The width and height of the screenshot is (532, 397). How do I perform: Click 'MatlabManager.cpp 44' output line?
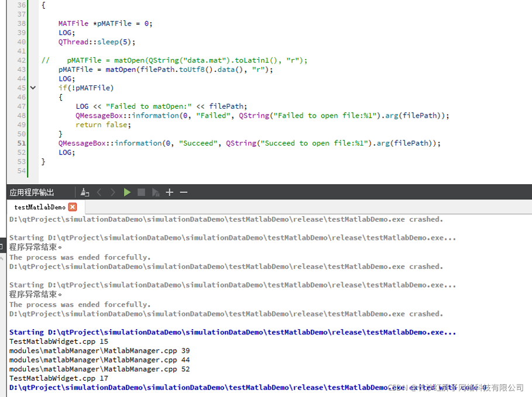tap(99, 360)
